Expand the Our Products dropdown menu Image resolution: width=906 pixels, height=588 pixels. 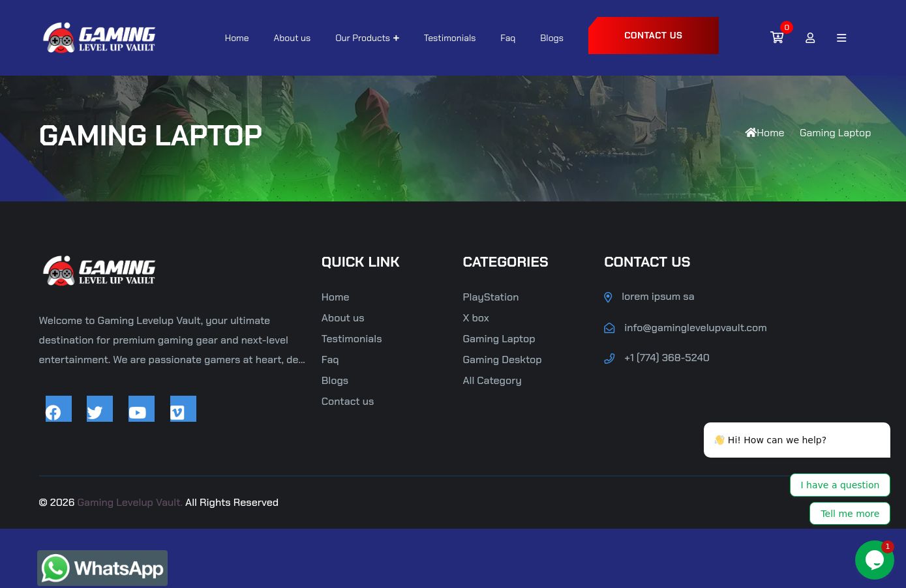[x=367, y=38]
